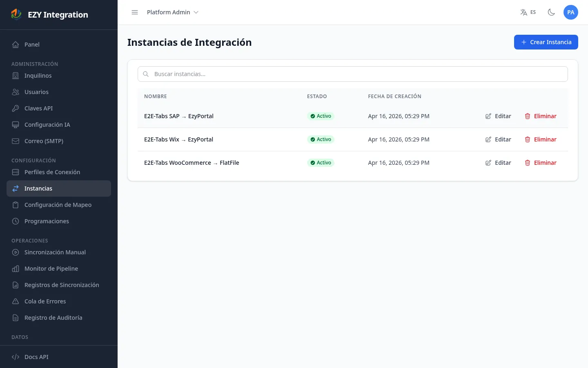Image resolution: width=588 pixels, height=368 pixels.
Task: Click the Cola de Errores warning icon
Action: pyautogui.click(x=16, y=301)
